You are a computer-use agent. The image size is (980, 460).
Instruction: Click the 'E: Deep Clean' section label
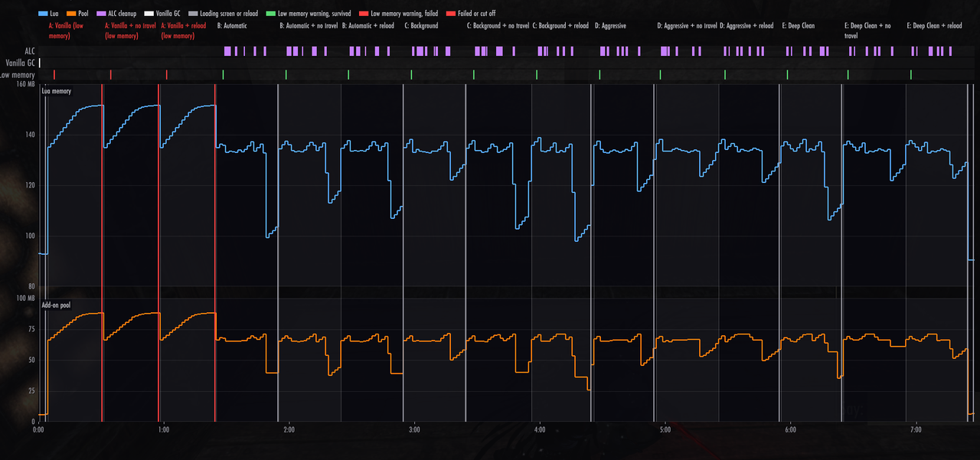click(x=799, y=26)
